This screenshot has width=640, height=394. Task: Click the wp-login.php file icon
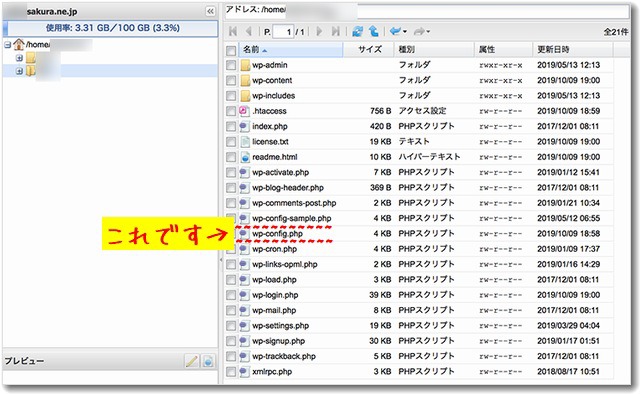pyautogui.click(x=244, y=295)
